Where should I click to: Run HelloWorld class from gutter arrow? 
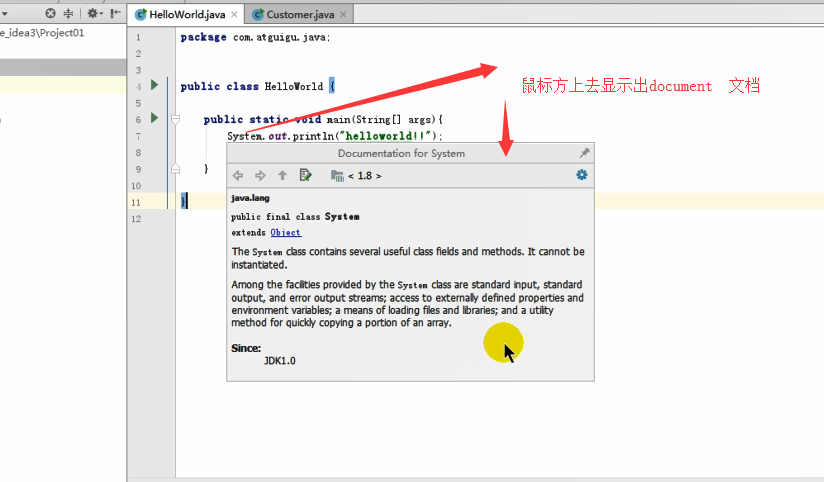point(154,85)
